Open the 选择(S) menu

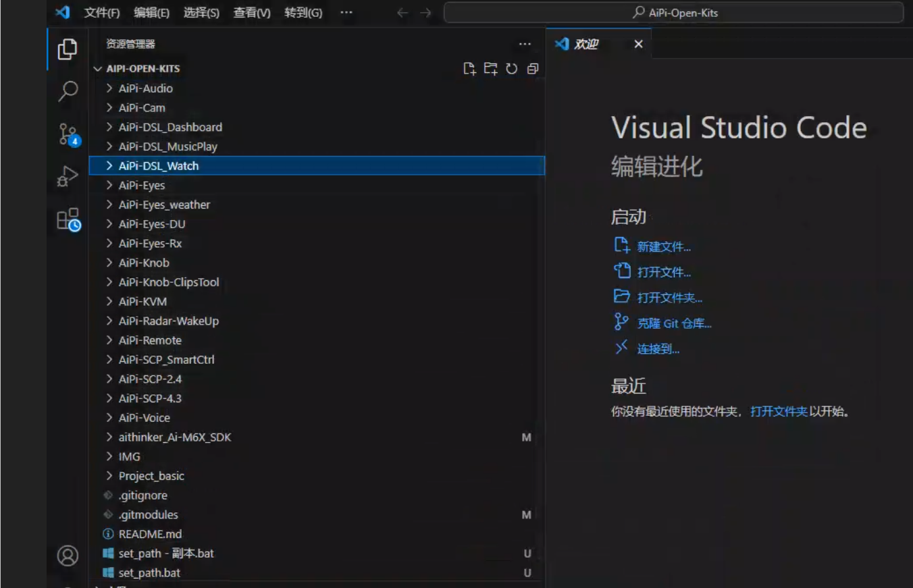point(201,13)
